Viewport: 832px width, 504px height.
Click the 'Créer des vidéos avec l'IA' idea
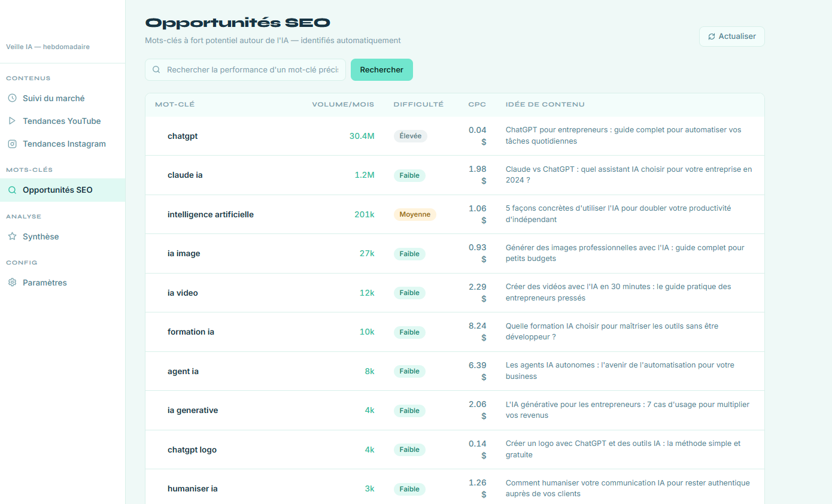[x=618, y=293]
